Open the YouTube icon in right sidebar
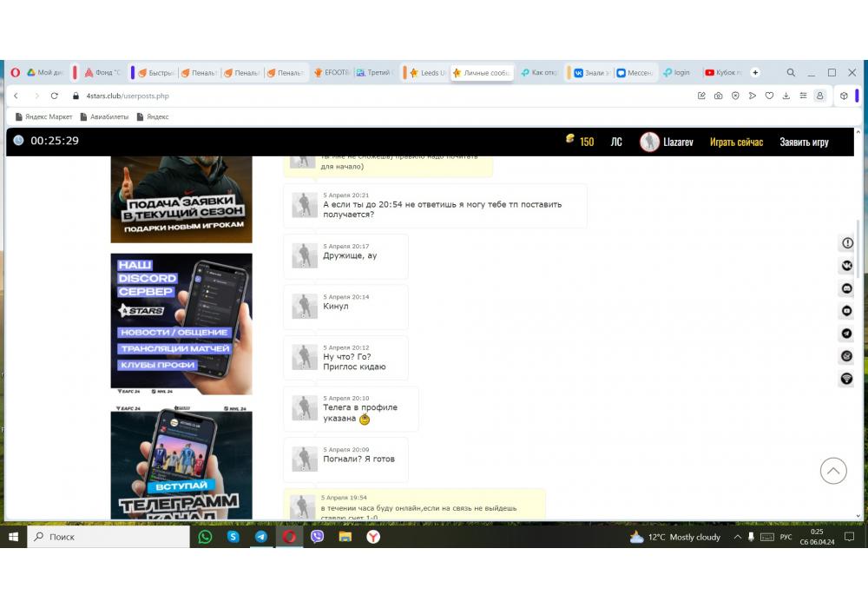This screenshot has width=868, height=608. tap(846, 311)
